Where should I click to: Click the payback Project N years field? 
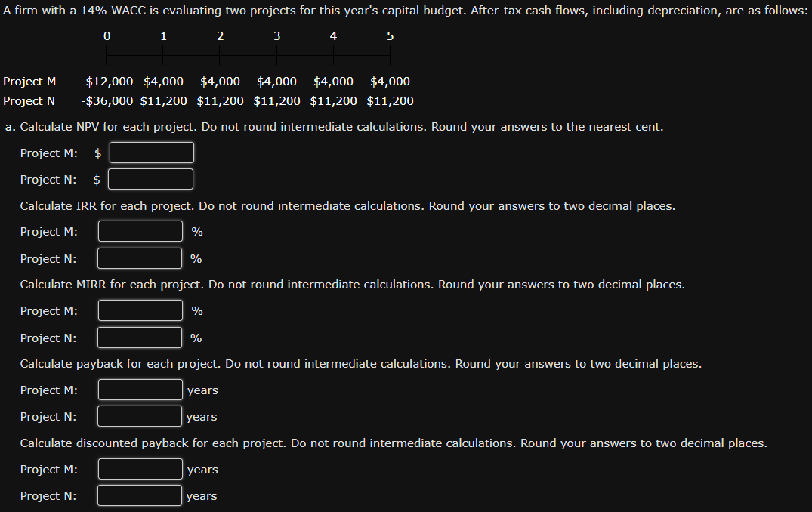tap(140, 416)
